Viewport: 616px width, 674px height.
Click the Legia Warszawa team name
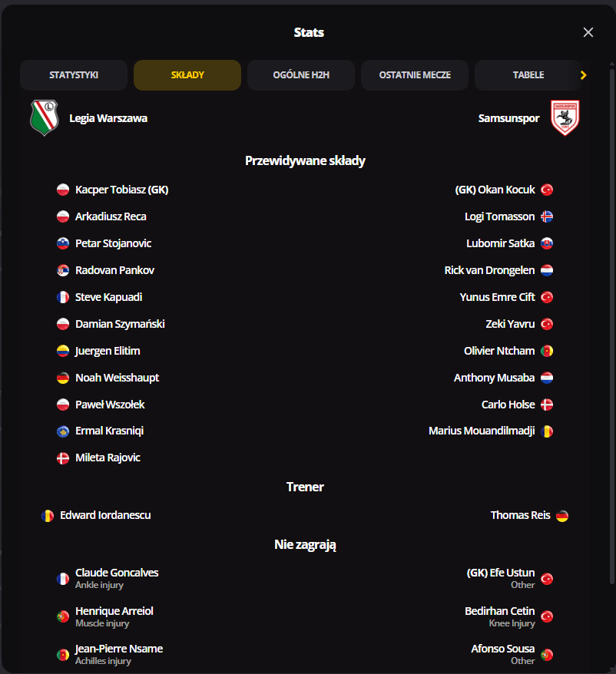coord(108,118)
